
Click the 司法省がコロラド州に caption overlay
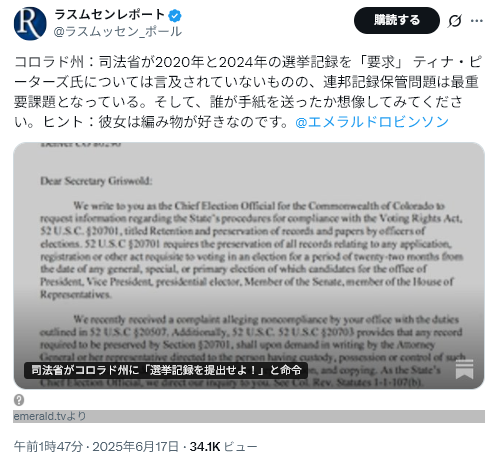point(166,370)
